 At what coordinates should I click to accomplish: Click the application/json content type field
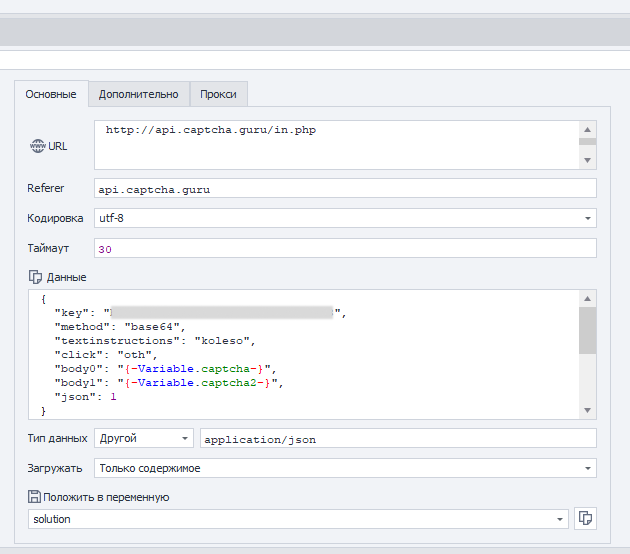398,438
